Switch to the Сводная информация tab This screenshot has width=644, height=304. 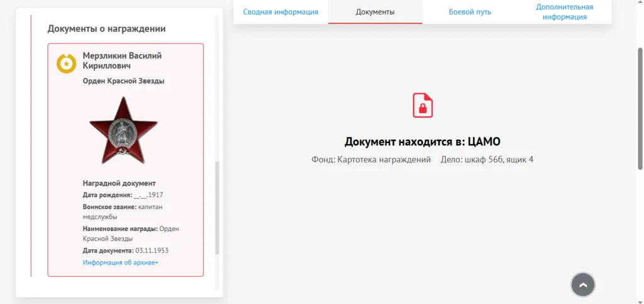coord(280,12)
